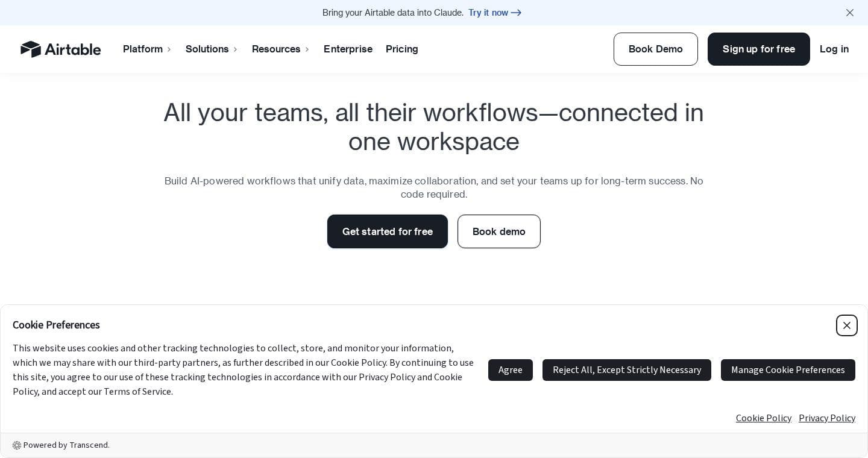Click the Airtable logo
This screenshot has width=868, height=458.
coord(61,49)
